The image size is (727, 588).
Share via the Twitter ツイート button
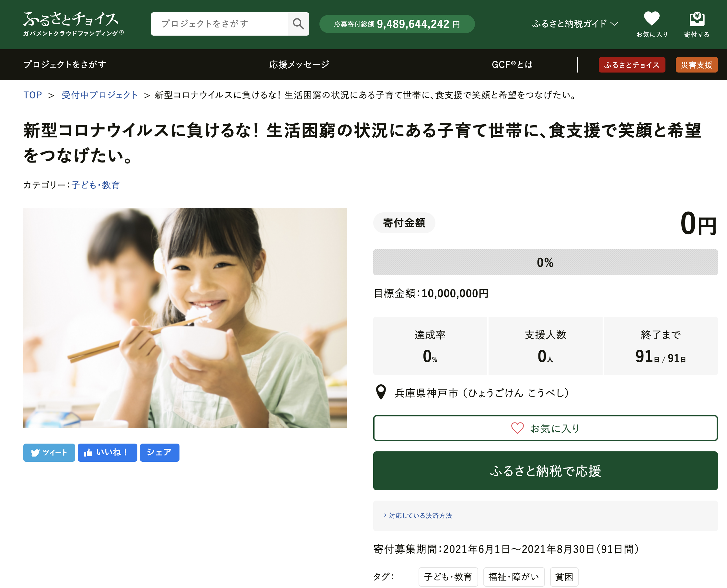pos(49,453)
